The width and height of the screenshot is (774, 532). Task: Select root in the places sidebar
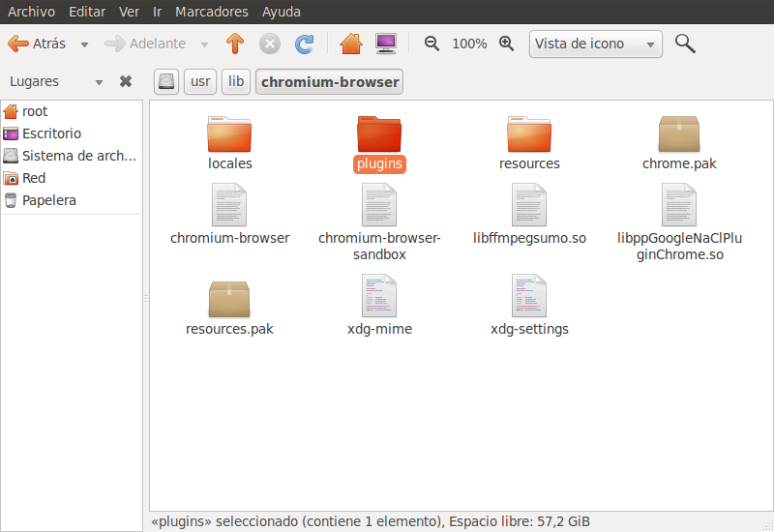72,111
